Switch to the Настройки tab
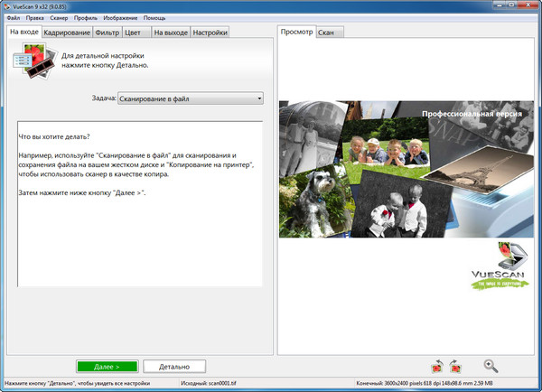This screenshot has width=542, height=392. tap(210, 33)
